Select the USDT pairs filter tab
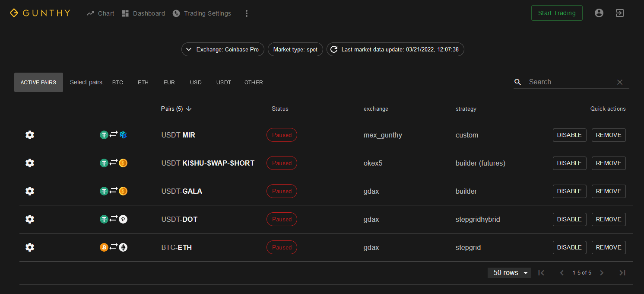The width and height of the screenshot is (644, 294). click(224, 83)
